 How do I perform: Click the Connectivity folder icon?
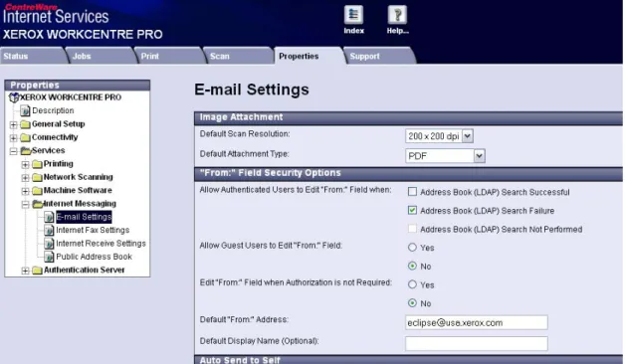(26, 137)
